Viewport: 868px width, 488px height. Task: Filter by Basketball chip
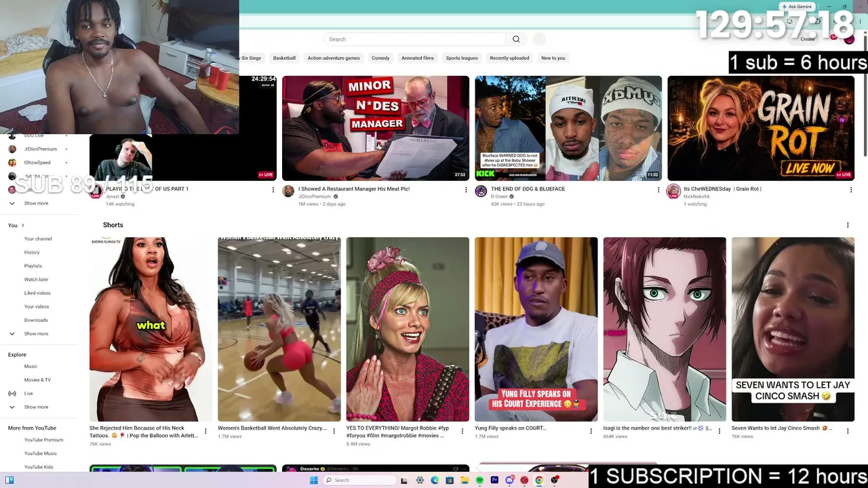point(284,58)
